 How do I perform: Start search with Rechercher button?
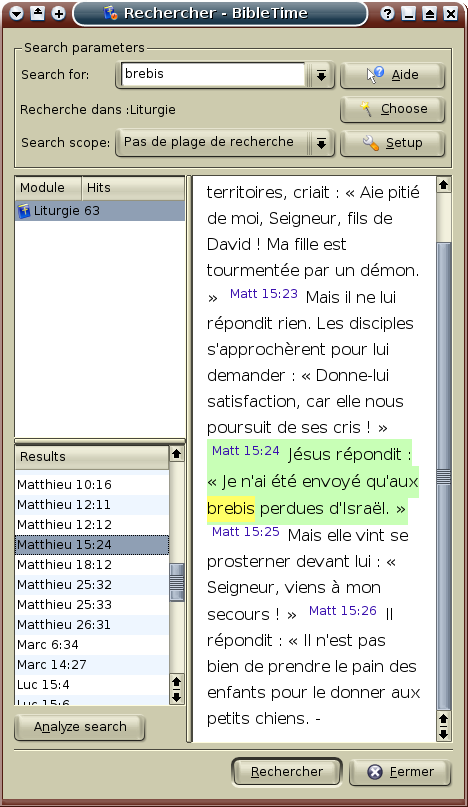point(287,772)
